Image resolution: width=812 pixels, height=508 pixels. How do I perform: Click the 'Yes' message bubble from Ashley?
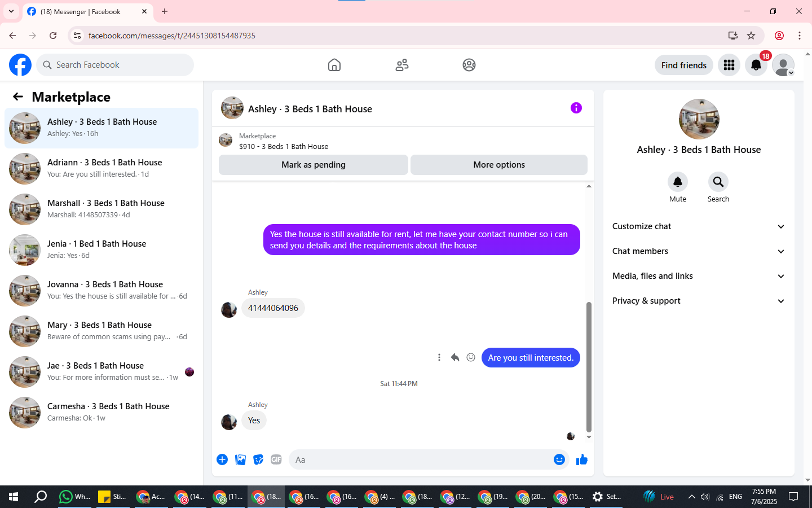pos(254,421)
